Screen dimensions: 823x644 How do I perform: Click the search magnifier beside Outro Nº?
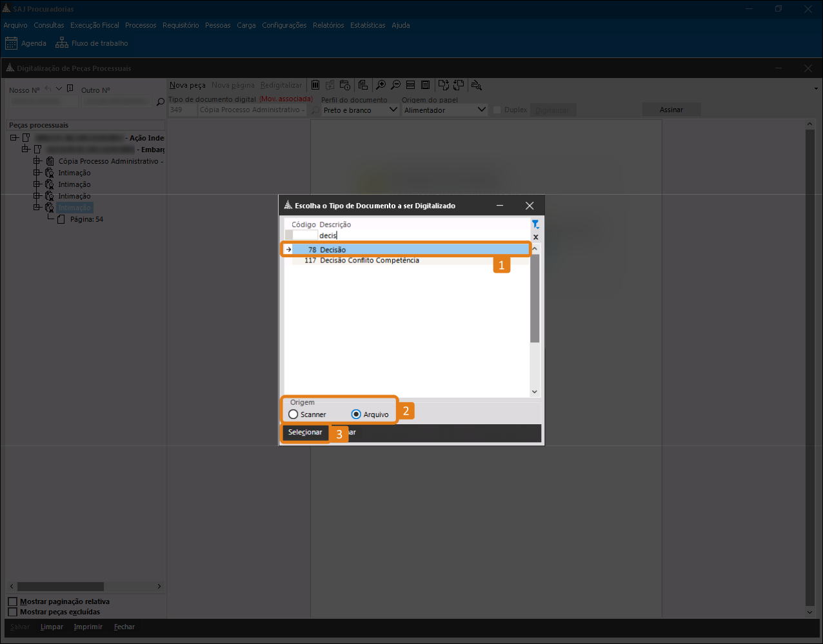coord(161,102)
